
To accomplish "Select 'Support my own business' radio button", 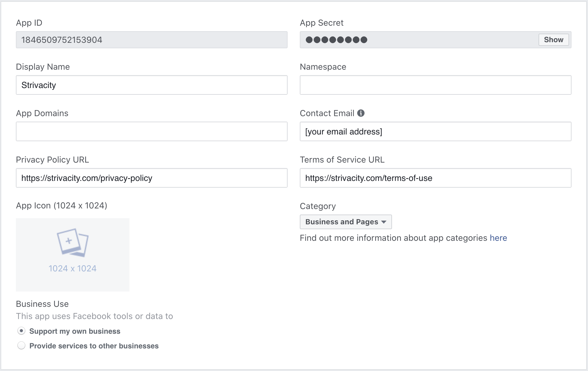I will pos(21,331).
